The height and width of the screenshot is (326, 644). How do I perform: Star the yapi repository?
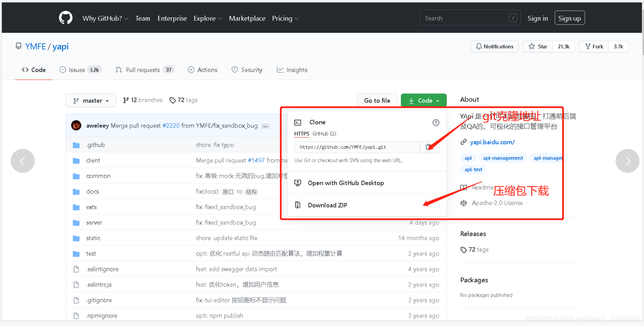click(538, 47)
